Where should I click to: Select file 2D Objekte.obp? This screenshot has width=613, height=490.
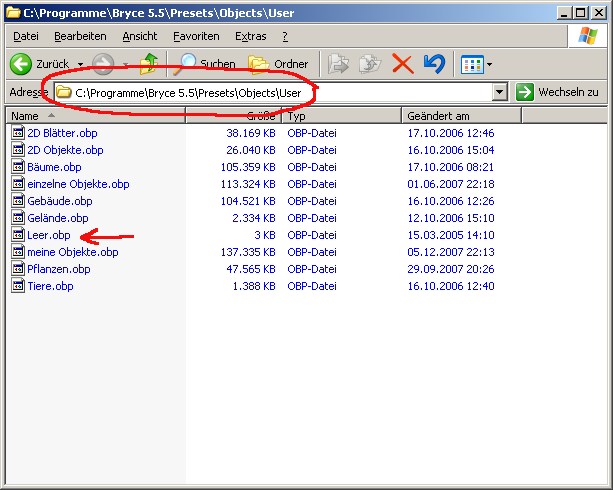pyautogui.click(x=65, y=150)
